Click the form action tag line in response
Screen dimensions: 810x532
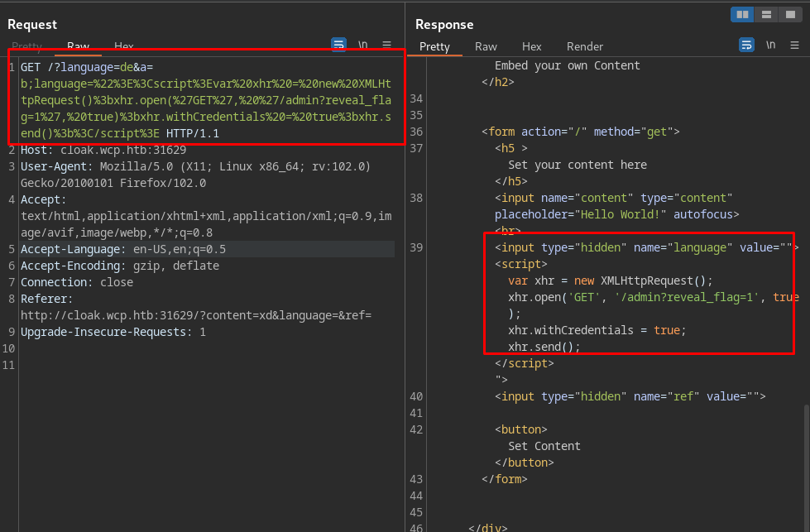click(x=581, y=132)
